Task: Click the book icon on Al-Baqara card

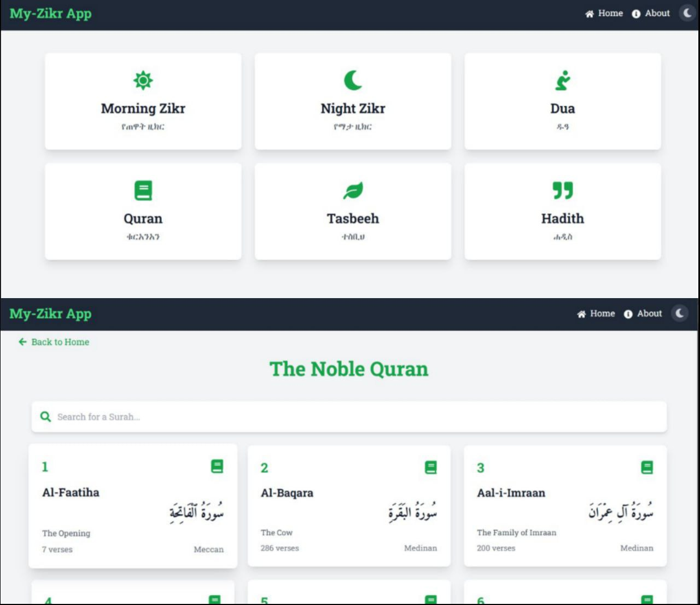Action: pyautogui.click(x=431, y=467)
